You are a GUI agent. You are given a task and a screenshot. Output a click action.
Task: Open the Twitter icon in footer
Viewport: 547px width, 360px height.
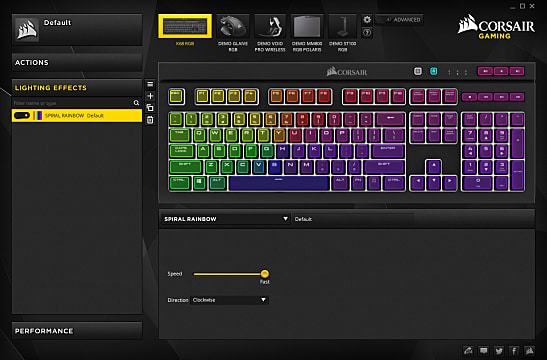(499, 351)
